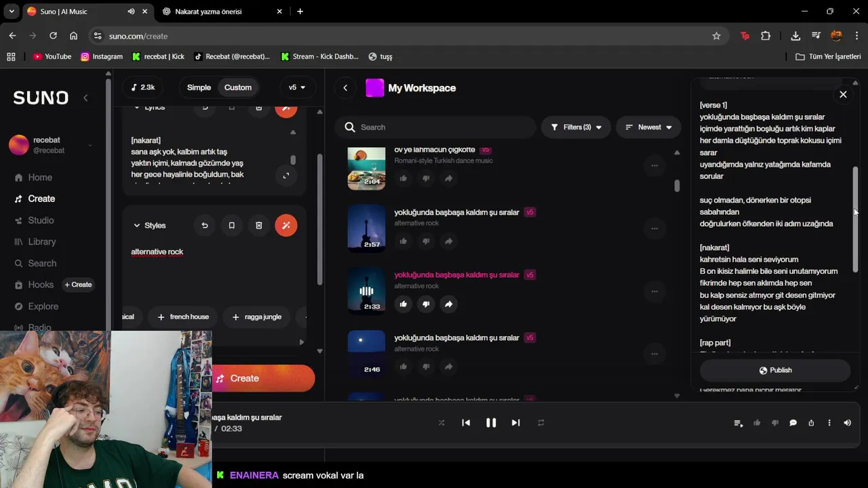Share the 2:46 alternative rock song
Screen dimensions: 868x488
pyautogui.click(x=448, y=367)
